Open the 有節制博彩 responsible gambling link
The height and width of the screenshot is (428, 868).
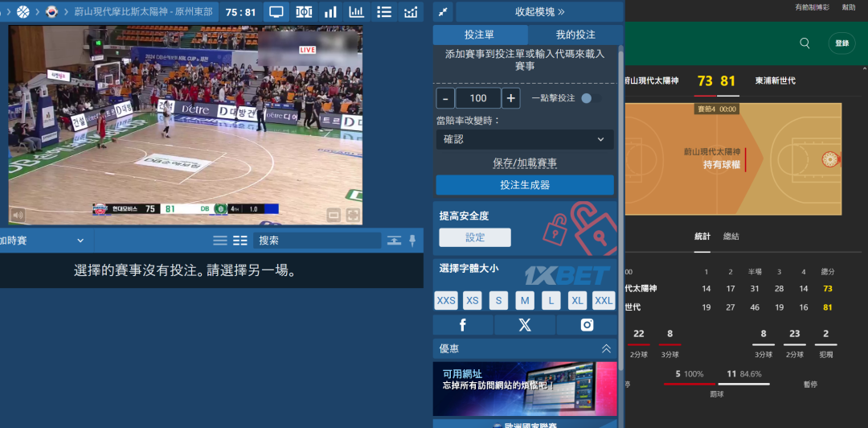pyautogui.click(x=812, y=7)
